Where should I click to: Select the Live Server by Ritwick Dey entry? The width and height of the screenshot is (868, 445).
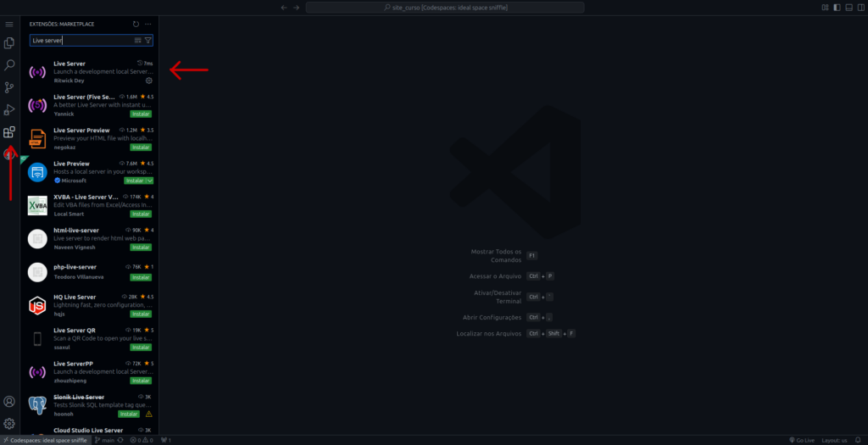pyautogui.click(x=90, y=72)
